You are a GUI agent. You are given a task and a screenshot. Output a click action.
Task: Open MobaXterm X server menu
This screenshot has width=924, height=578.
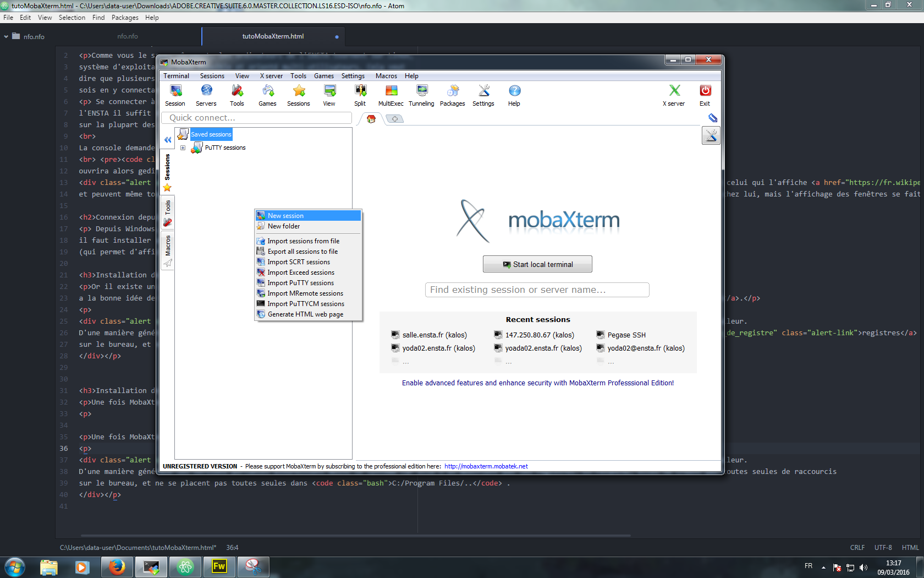tap(271, 76)
